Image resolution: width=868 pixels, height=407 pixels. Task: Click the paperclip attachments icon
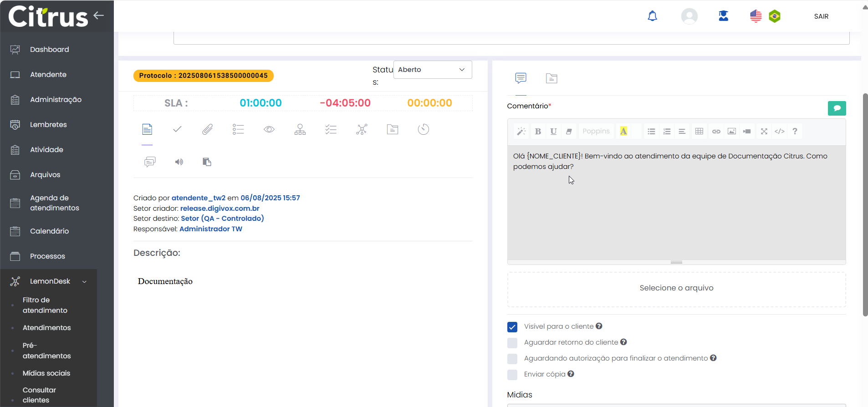point(207,130)
